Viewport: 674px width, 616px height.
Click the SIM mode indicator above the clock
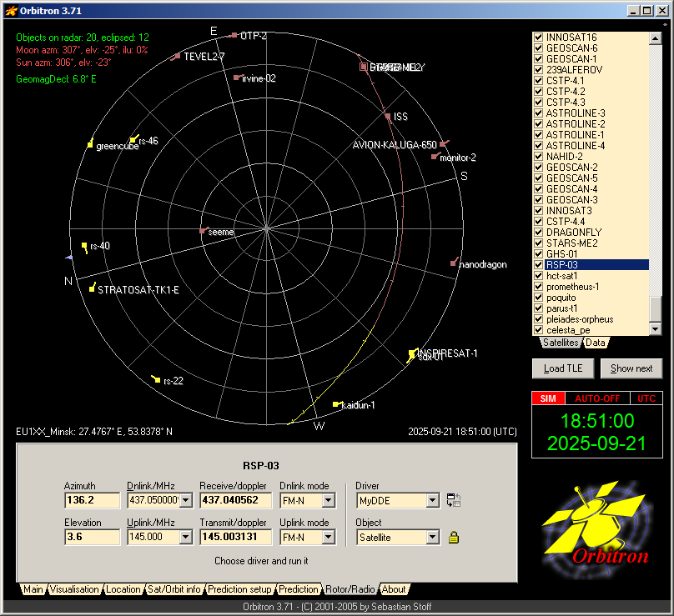[547, 398]
